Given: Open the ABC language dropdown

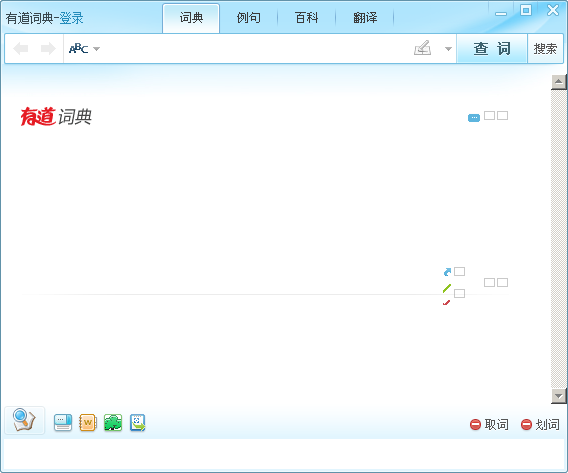Looking at the screenshot, I should coord(84,49).
